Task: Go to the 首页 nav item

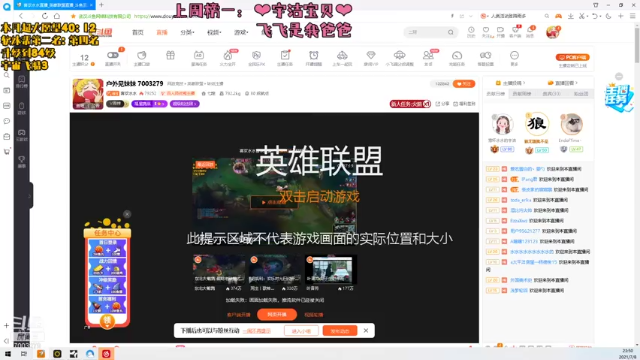Action: 138,32
